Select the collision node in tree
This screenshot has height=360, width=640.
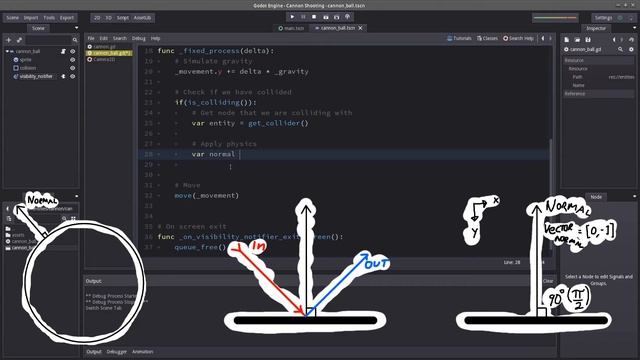pyautogui.click(x=28, y=68)
